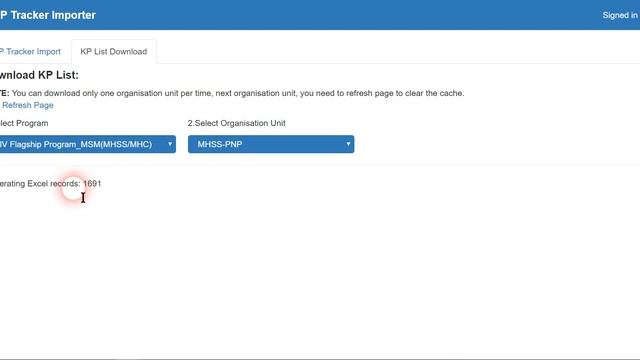Click the Select Organisation Unit label
The image size is (640, 360).
coord(237,123)
